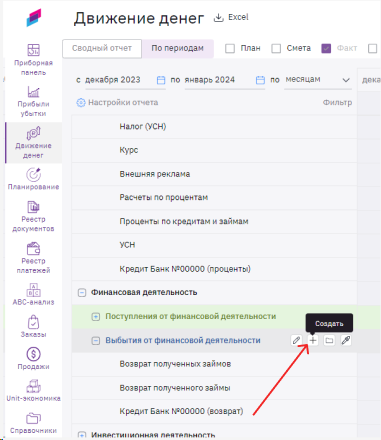
Task: Open the Фильтр control
Action: [x=337, y=102]
